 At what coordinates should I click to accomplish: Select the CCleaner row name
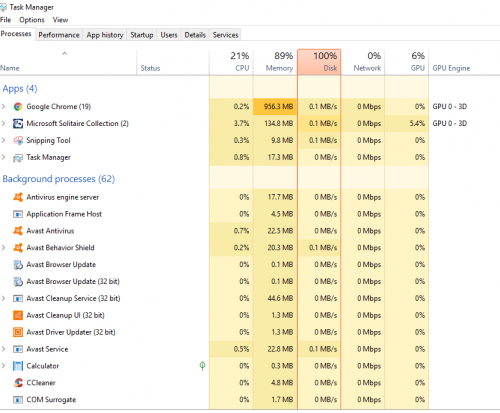[41, 383]
